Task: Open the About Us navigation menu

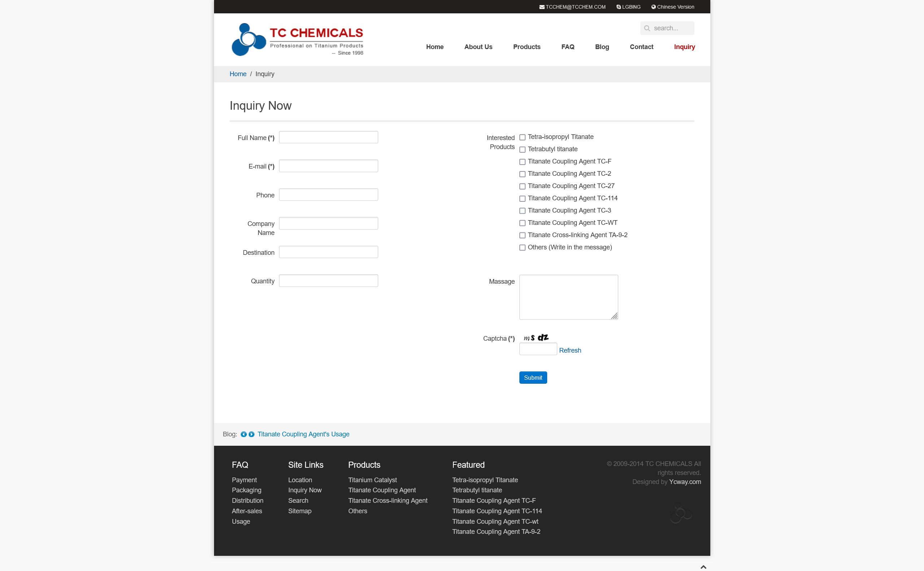Action: [478, 46]
